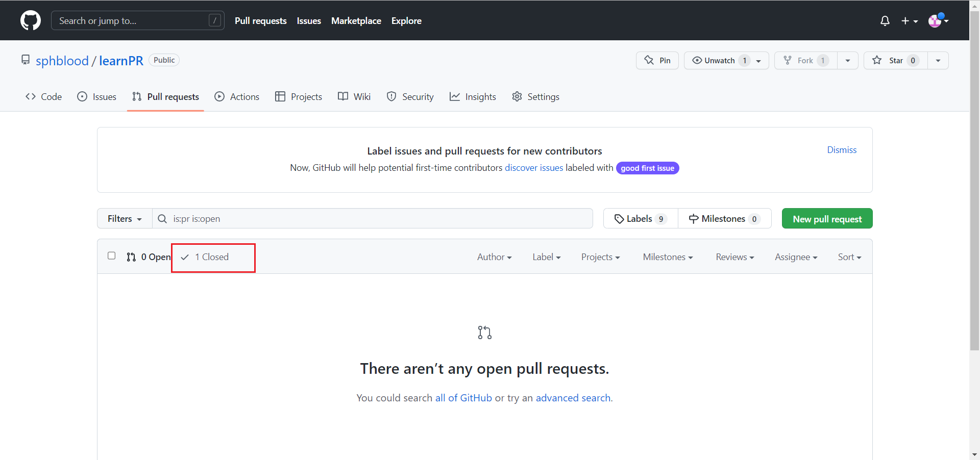Go to Explore in the header

point(406,21)
